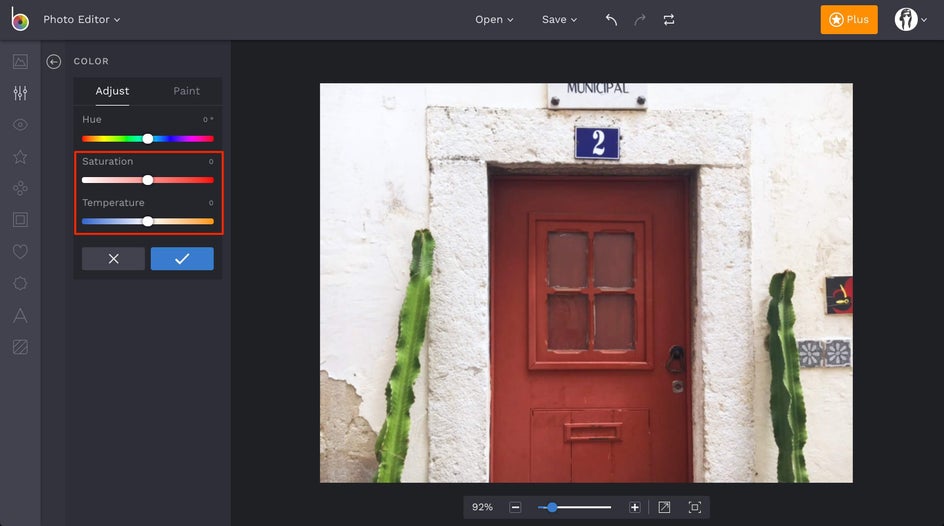Open the Frames sidebar icon
This screenshot has width=944, height=526.
tap(20, 220)
